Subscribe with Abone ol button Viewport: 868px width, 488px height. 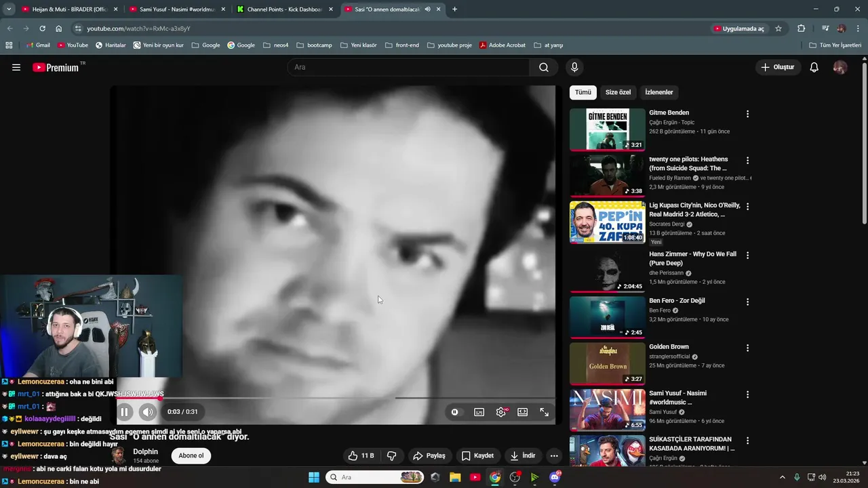tap(191, 455)
